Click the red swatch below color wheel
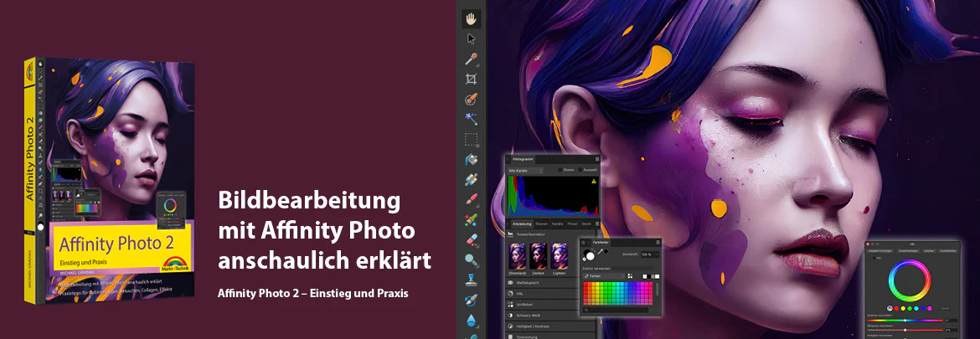The height and width of the screenshot is (339, 980). point(896,308)
